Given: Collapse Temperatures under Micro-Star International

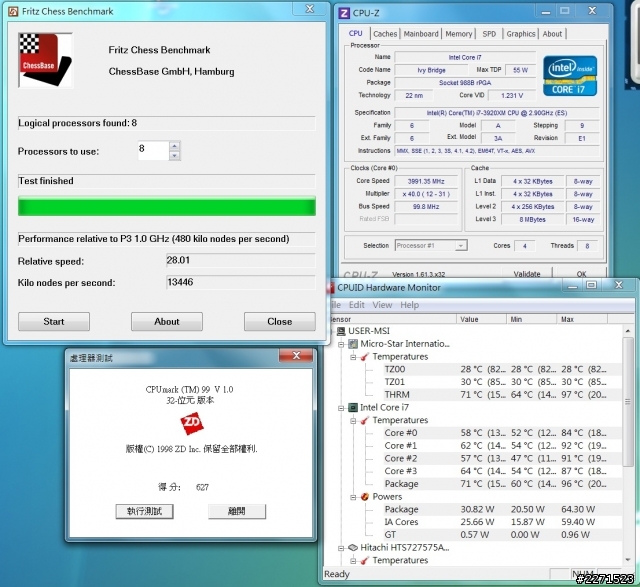Looking at the screenshot, I should (353, 357).
